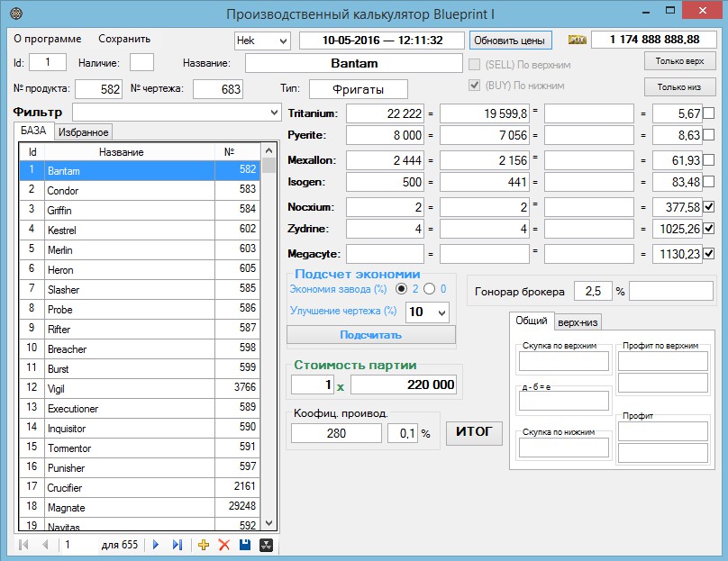
Task: Open the Hek trade hub dropdown
Action: [x=282, y=41]
